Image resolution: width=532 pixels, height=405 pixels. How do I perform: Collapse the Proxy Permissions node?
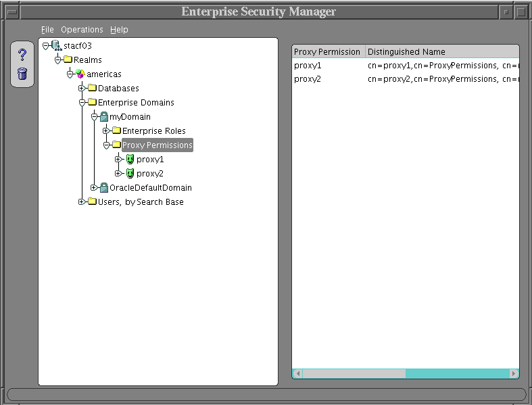pyautogui.click(x=106, y=145)
